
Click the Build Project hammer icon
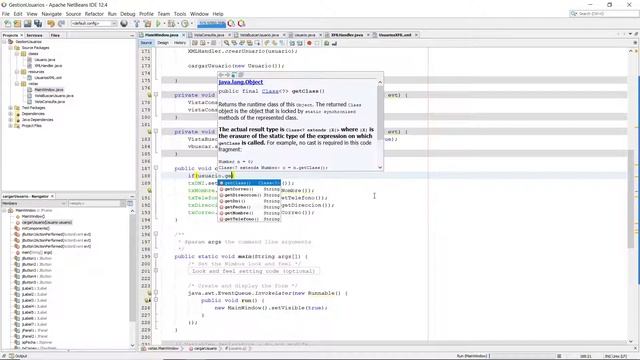pyautogui.click(x=137, y=24)
